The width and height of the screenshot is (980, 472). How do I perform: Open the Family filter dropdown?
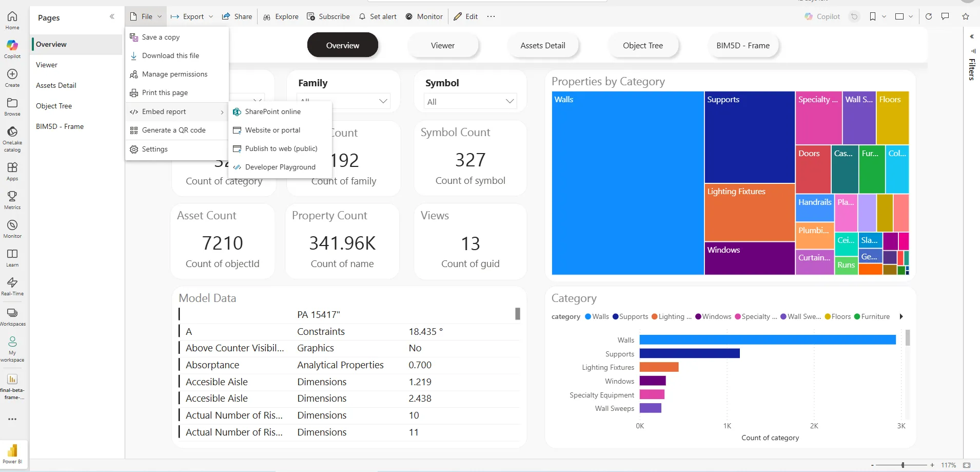(383, 101)
